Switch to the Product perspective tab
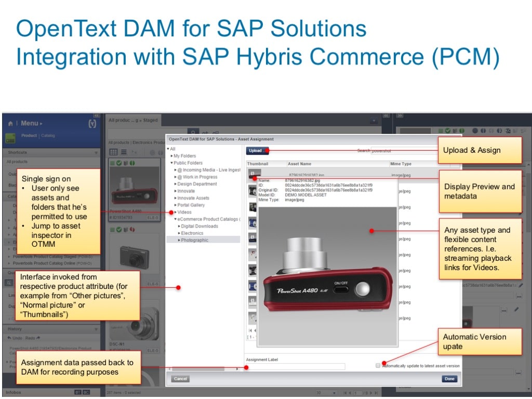 (x=29, y=136)
